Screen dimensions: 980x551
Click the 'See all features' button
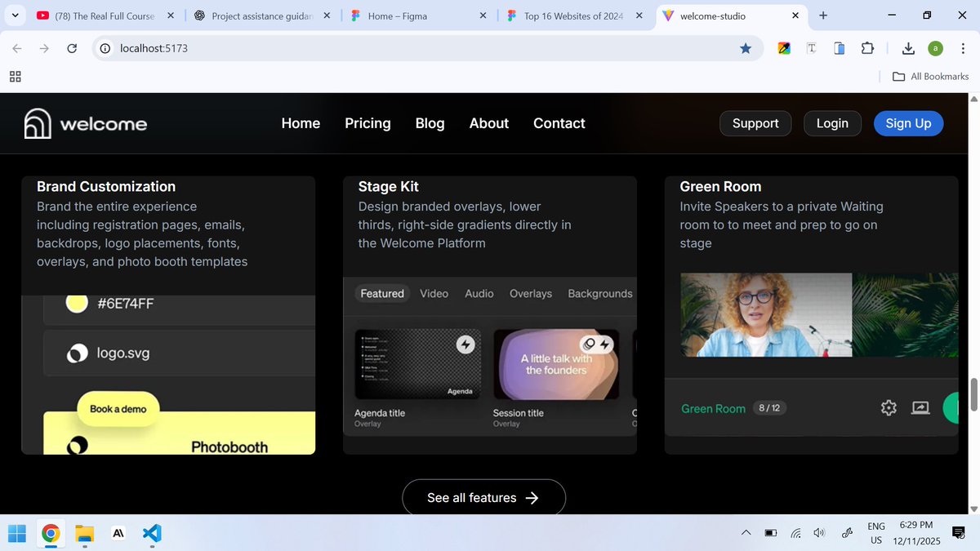point(483,497)
